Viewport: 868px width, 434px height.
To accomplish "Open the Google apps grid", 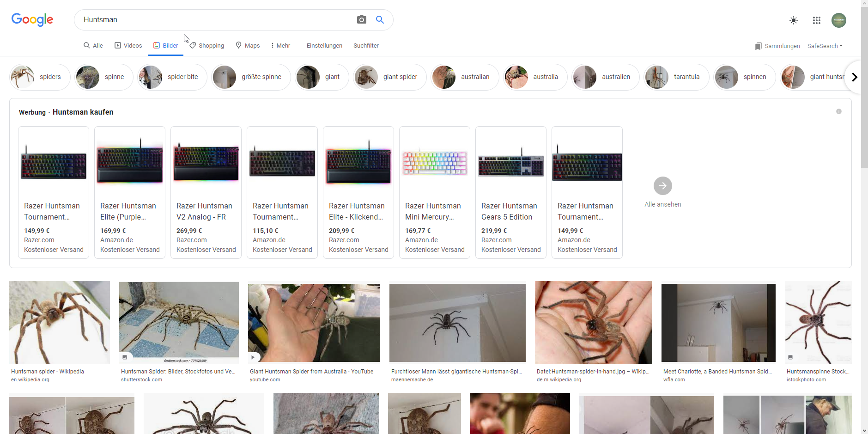I will click(816, 20).
